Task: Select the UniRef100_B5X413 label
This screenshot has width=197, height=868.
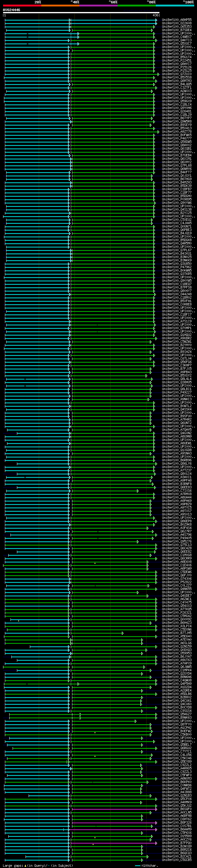Action: click(177, 128)
